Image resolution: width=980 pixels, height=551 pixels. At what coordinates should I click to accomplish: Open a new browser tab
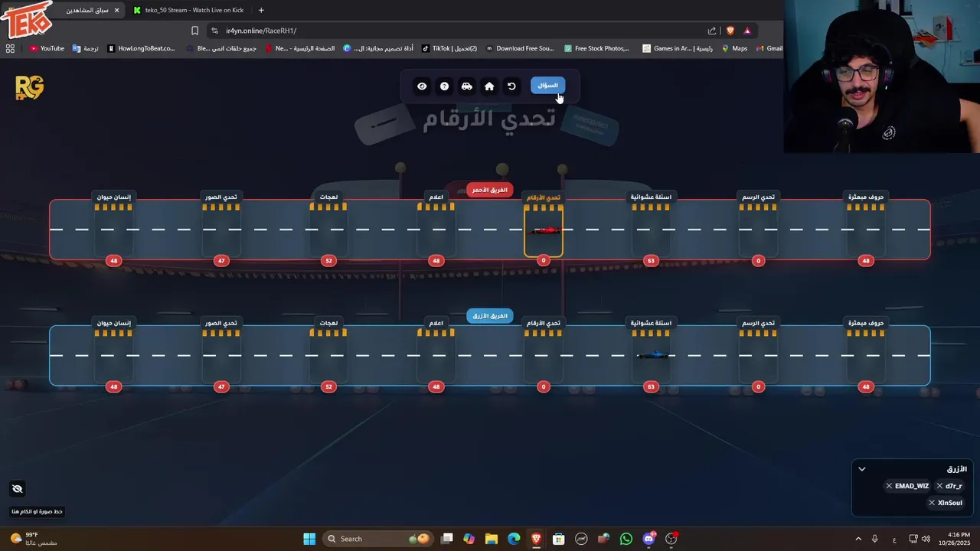(261, 10)
